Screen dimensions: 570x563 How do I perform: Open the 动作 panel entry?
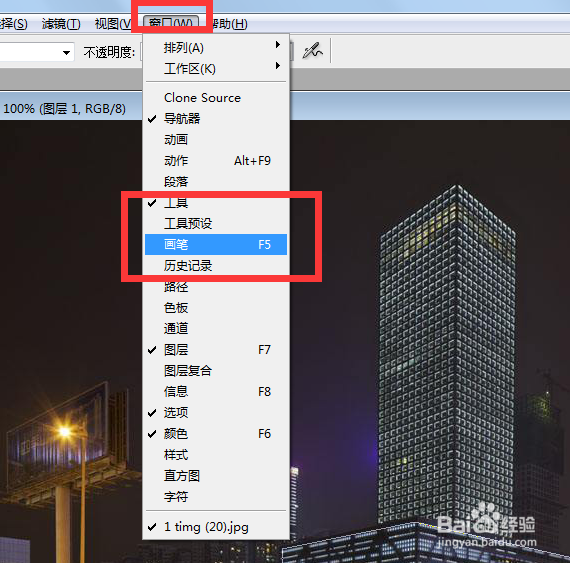coord(216,161)
